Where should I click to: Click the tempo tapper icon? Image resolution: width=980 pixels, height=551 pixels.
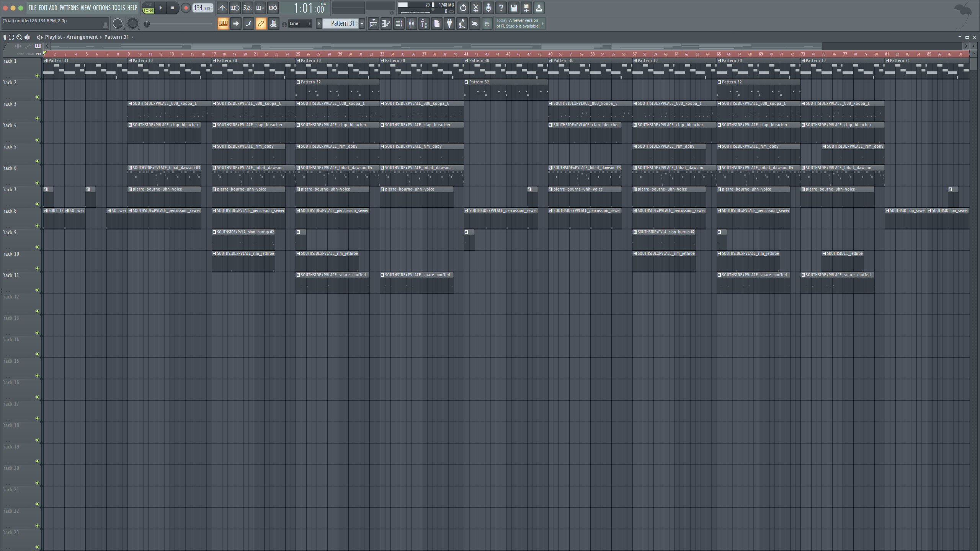[462, 24]
